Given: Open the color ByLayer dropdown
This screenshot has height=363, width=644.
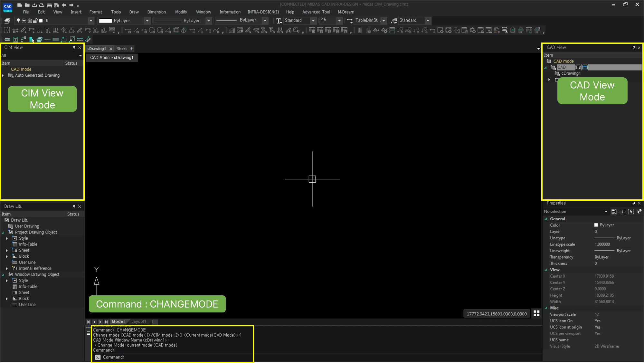Looking at the screenshot, I should [147, 21].
